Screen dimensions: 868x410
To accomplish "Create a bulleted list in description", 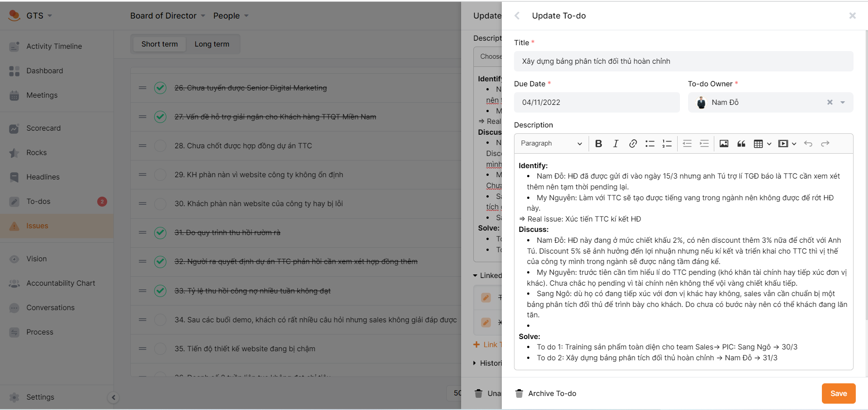I will (x=650, y=144).
